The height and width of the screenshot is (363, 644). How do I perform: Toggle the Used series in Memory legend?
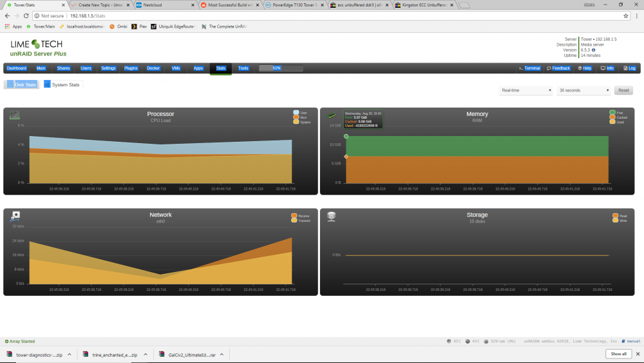617,122
